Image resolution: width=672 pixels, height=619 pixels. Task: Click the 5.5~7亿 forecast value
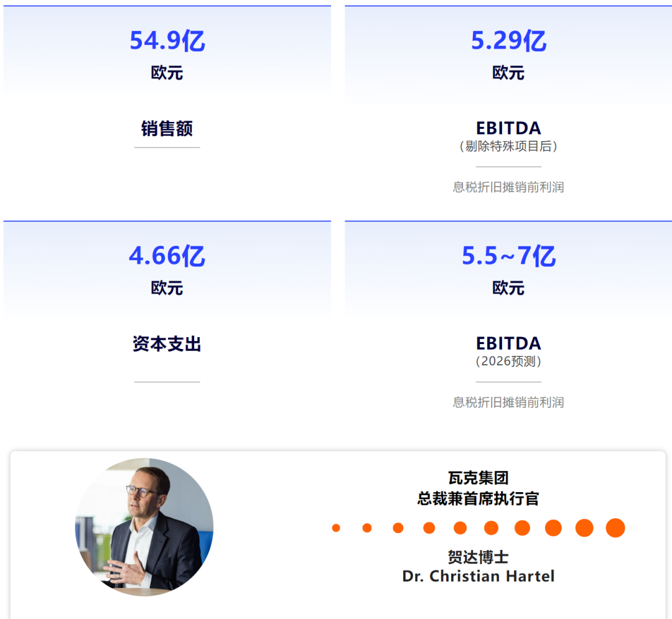coord(508,256)
